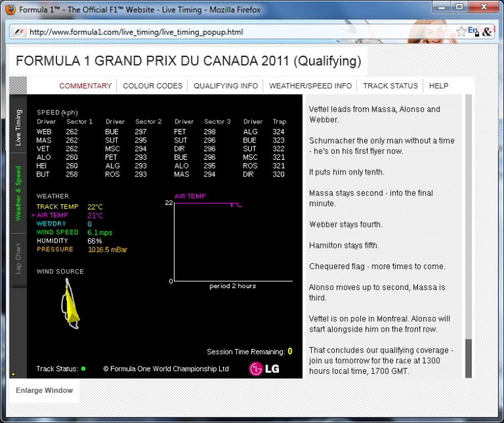Viewport: 504px width, 423px height.
Task: Click the 'period 2 hours' graph label
Action: 233,286
